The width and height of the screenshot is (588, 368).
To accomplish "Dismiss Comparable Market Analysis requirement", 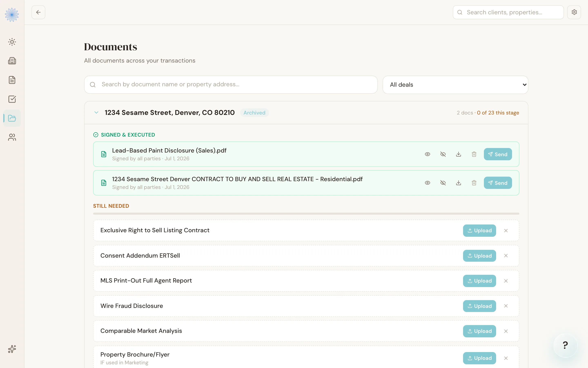I will 506,331.
